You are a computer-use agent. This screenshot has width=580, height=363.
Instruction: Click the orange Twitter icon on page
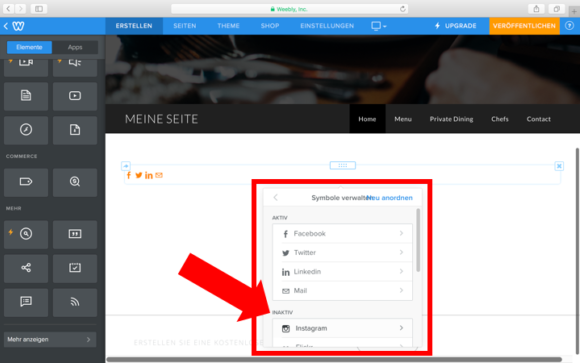[139, 175]
